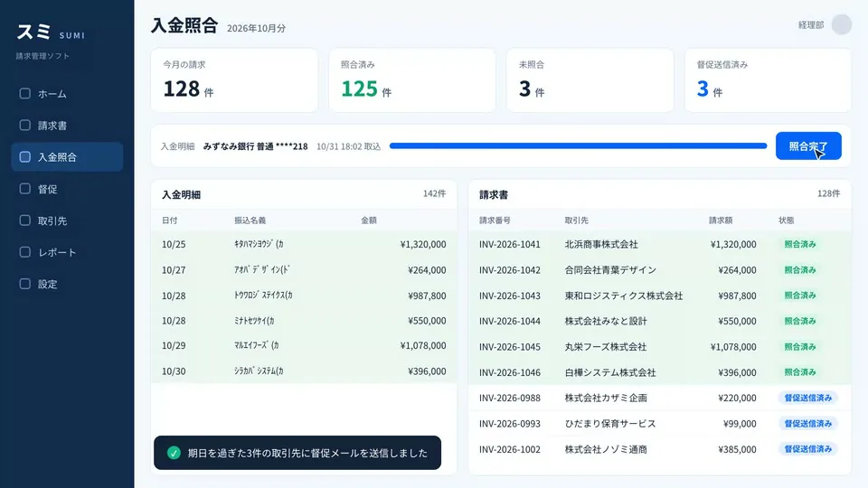Click the 督促送信済み badge on INV-2026-1002
Image resolution: width=868 pixels, height=488 pixels.
pos(808,449)
